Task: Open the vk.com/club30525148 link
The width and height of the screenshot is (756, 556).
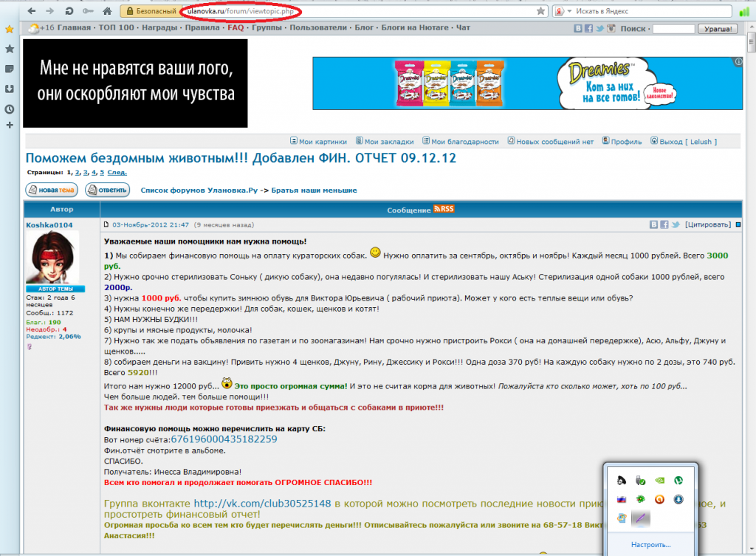Action: (262, 504)
